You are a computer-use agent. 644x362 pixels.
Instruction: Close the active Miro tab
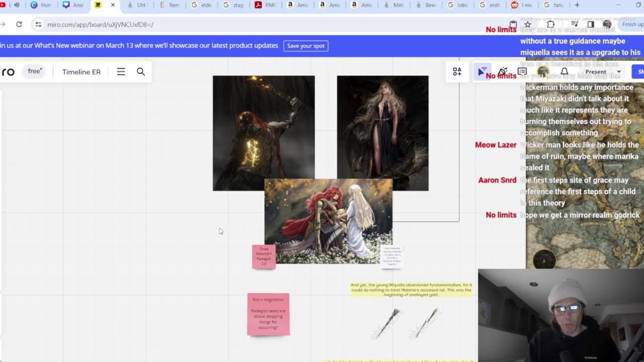113,5
